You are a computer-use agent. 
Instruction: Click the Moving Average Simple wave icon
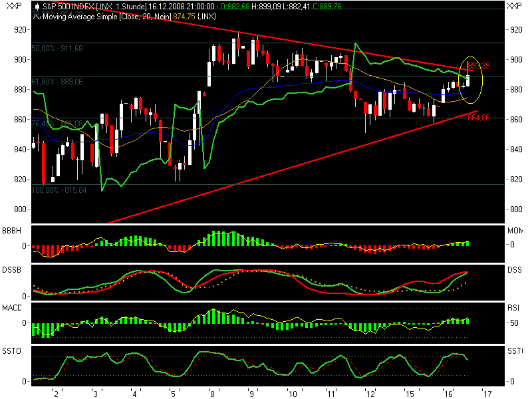36,15
